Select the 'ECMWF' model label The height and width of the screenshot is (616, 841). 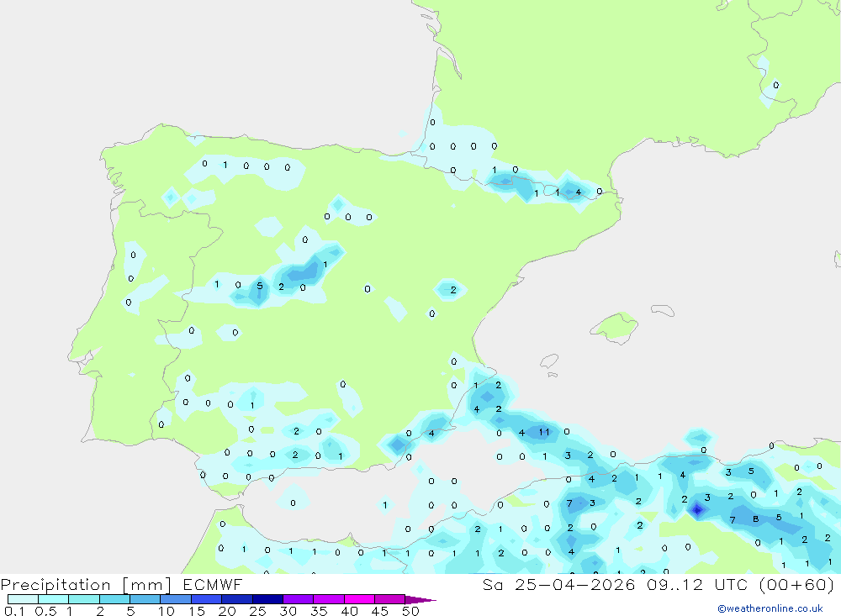pos(213,584)
